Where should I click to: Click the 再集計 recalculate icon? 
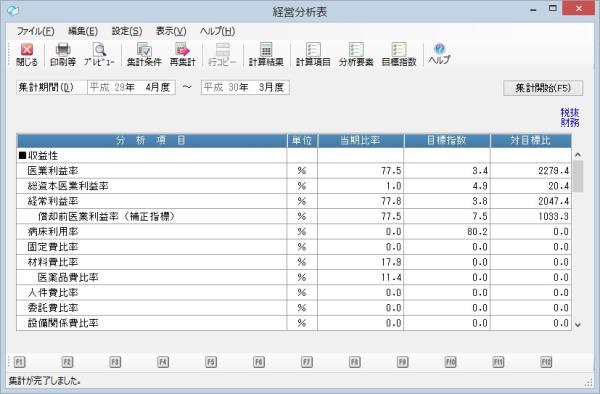click(183, 55)
